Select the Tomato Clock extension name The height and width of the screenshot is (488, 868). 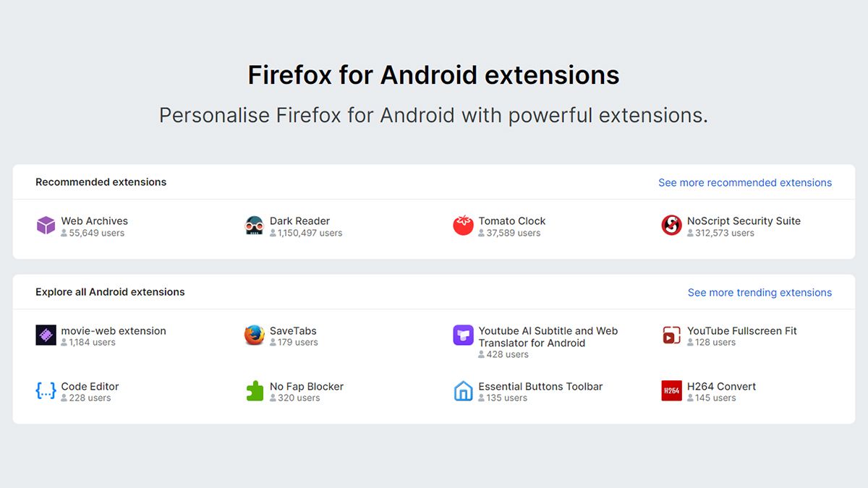513,221
